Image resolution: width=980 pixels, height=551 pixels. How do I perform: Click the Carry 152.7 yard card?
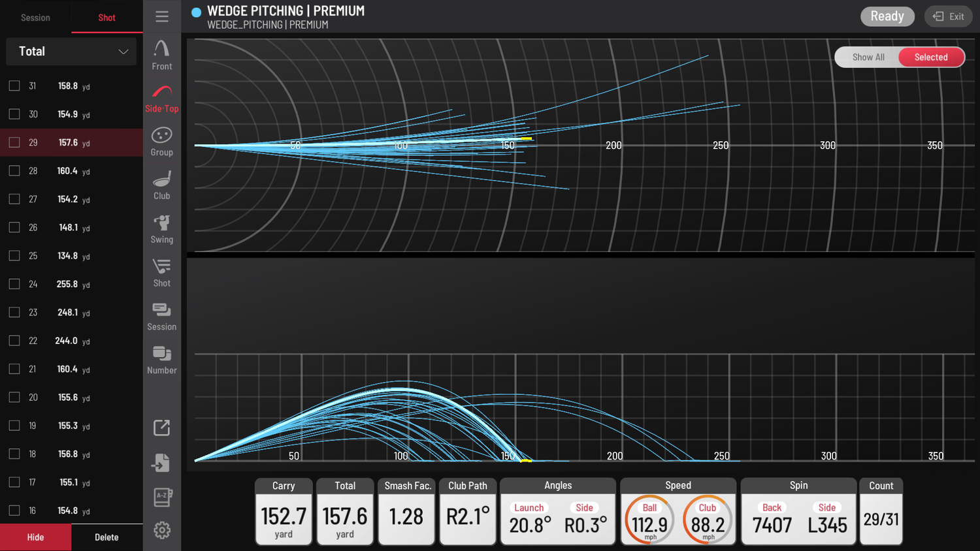(284, 512)
